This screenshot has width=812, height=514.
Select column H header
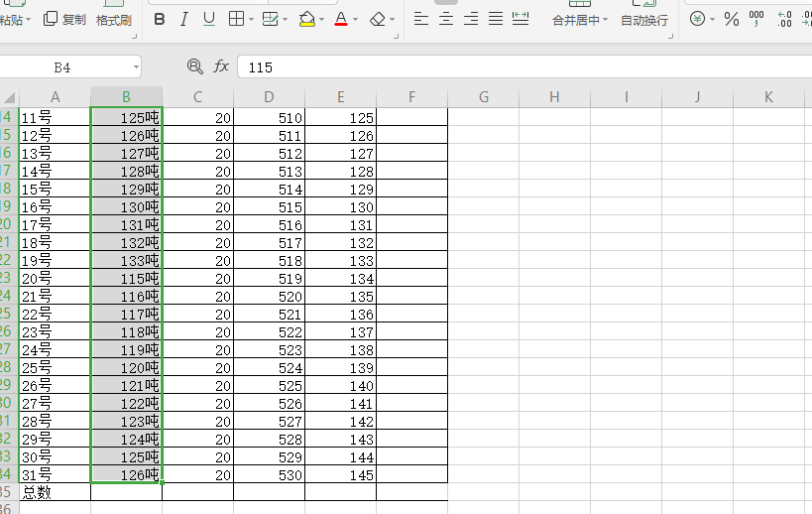[x=554, y=97]
